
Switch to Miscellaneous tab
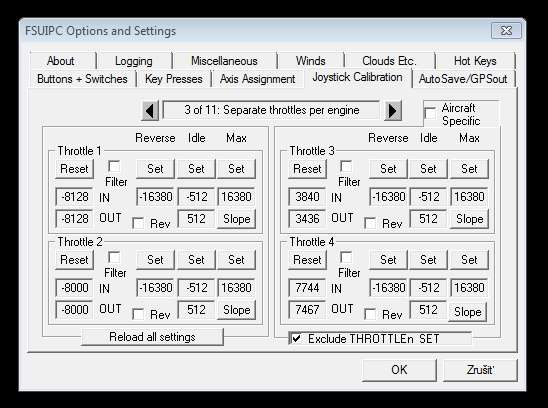[x=224, y=61]
